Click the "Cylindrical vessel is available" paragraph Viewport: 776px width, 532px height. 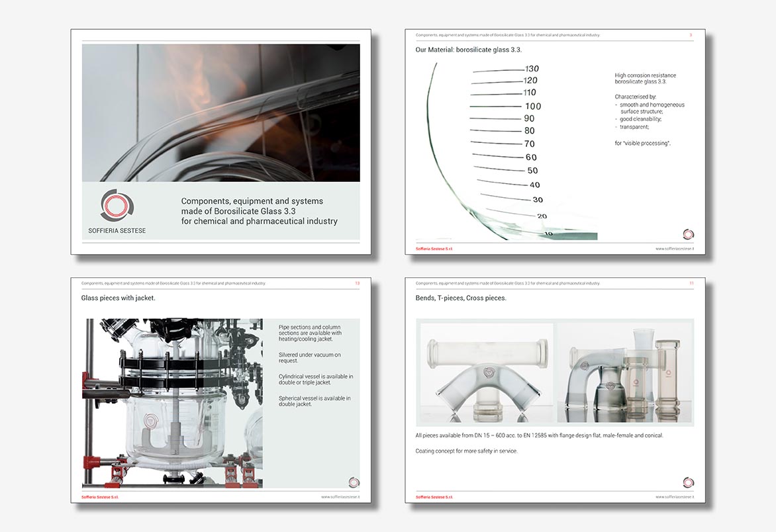click(x=316, y=379)
